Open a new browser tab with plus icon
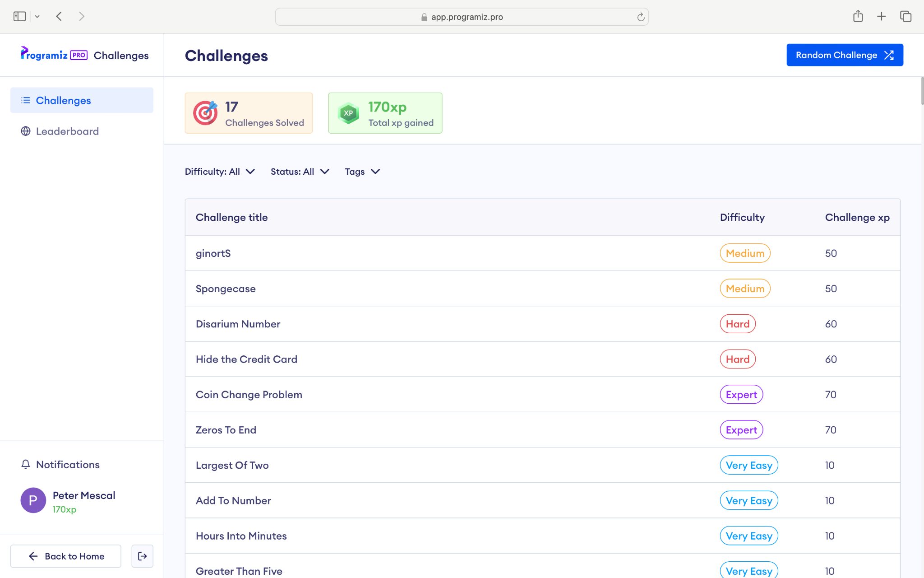Viewport: 924px width, 578px height. 881,17
